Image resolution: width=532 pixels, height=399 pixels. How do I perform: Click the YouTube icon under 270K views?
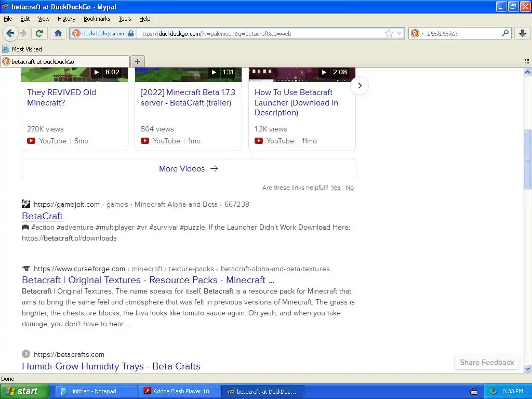[x=31, y=141]
